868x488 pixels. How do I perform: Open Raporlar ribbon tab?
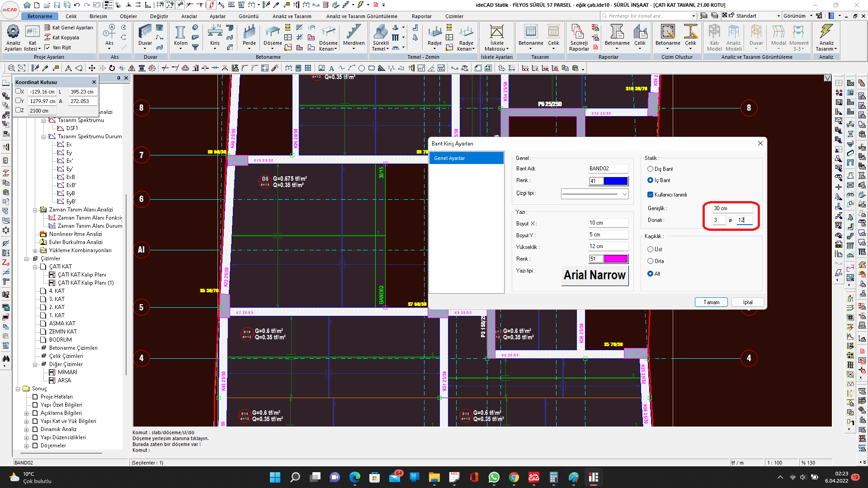(421, 16)
